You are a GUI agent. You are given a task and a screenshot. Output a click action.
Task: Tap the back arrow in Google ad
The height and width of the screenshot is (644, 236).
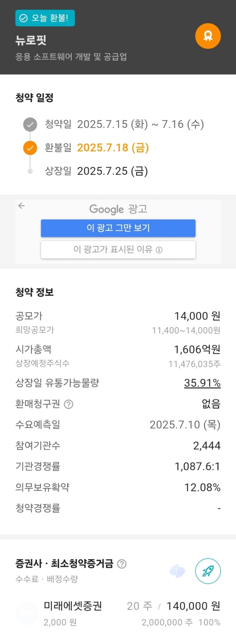(x=21, y=206)
